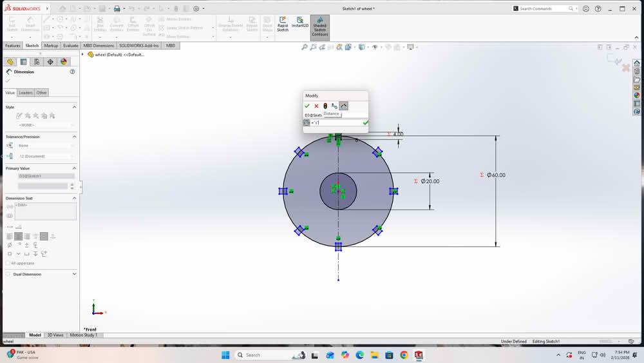Switch to the Evaluate ribbon tab
This screenshot has width=644, height=363.
click(71, 46)
